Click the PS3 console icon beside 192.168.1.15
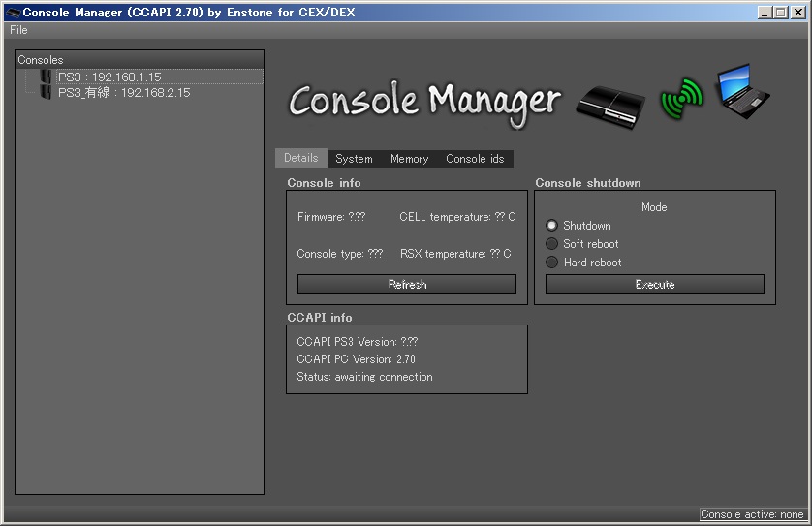 click(47, 77)
